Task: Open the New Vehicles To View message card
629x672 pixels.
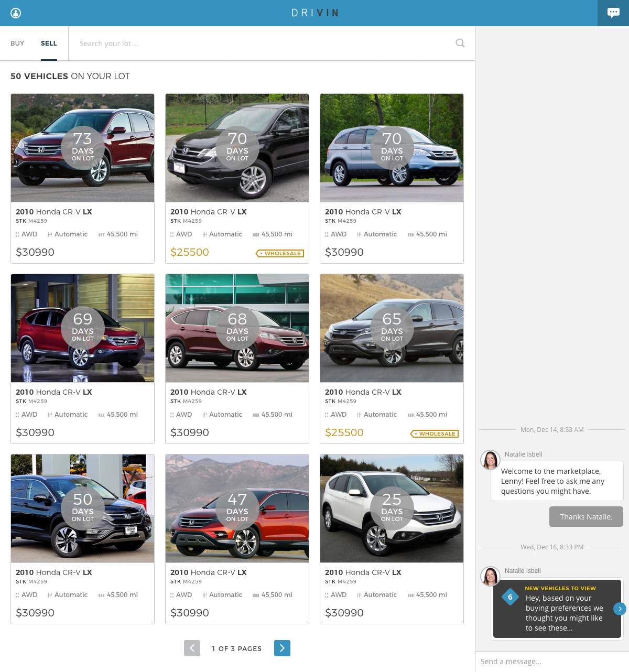Action: pyautogui.click(x=557, y=609)
